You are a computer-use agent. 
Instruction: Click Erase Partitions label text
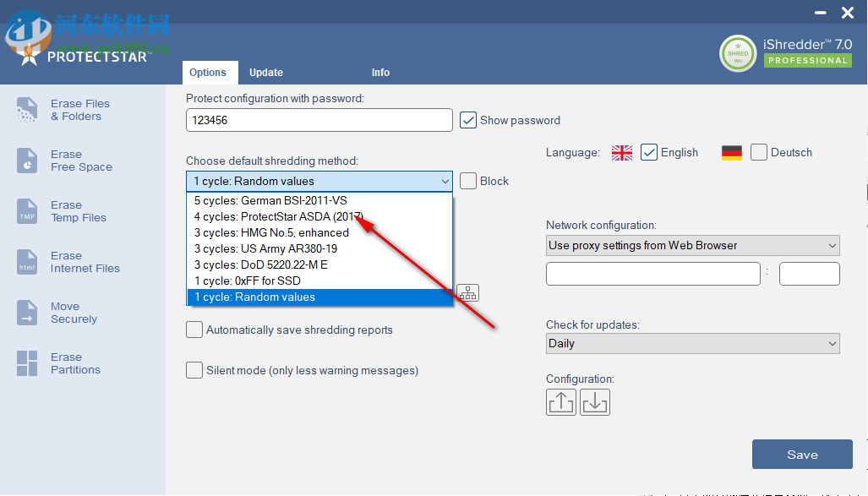(x=75, y=363)
